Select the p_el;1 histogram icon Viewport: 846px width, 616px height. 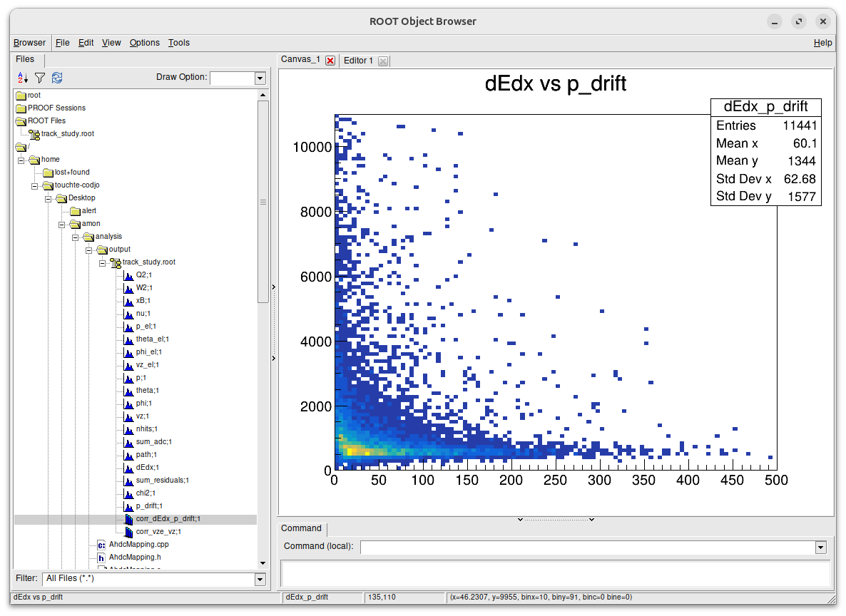point(129,327)
